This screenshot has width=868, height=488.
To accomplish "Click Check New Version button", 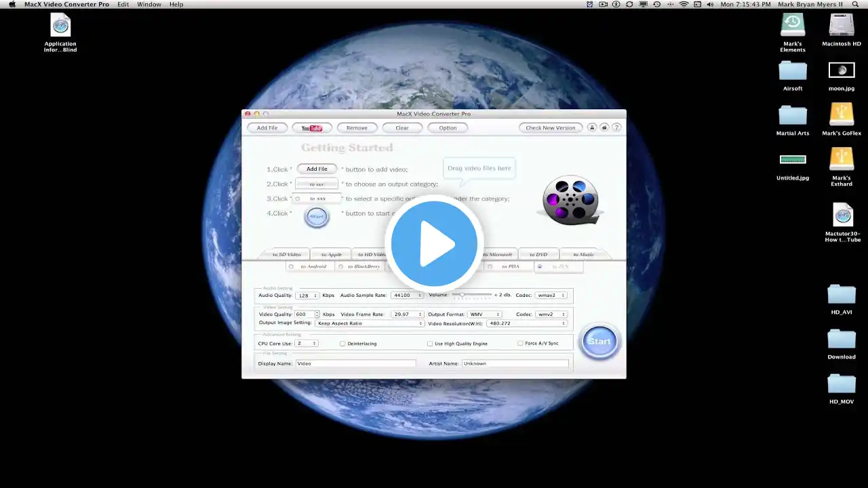I will pyautogui.click(x=551, y=127).
